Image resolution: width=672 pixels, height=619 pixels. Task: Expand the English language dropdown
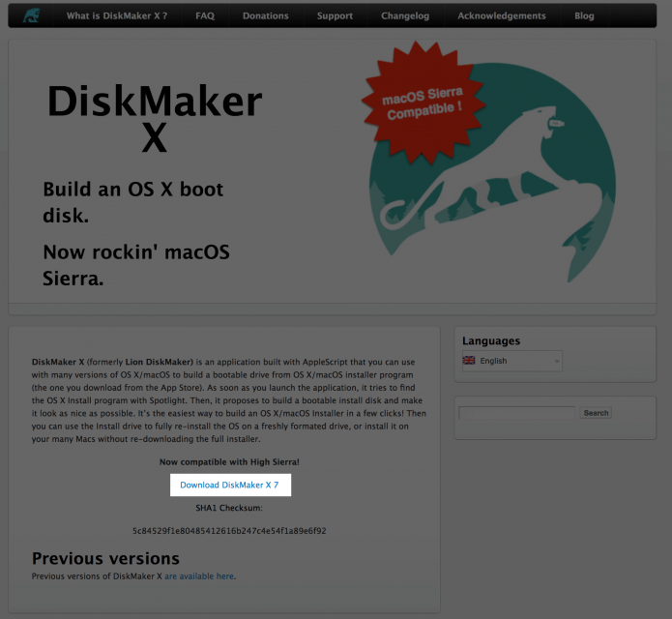512,361
